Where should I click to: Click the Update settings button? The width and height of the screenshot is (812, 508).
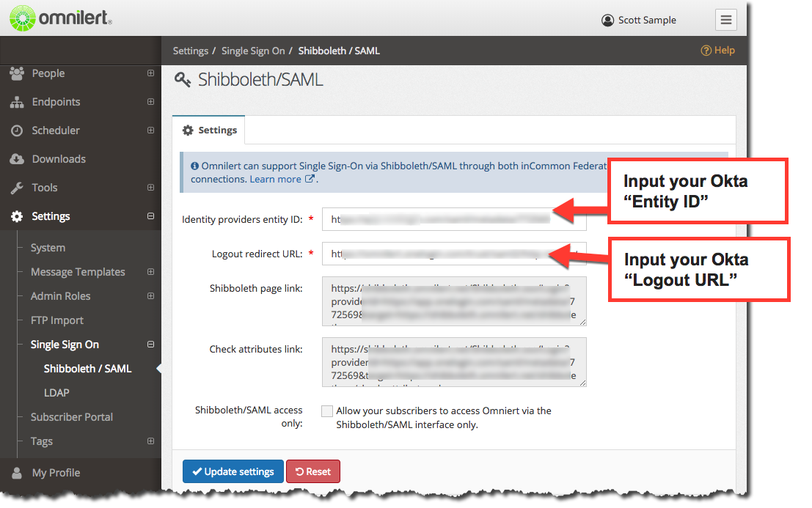[x=233, y=472]
